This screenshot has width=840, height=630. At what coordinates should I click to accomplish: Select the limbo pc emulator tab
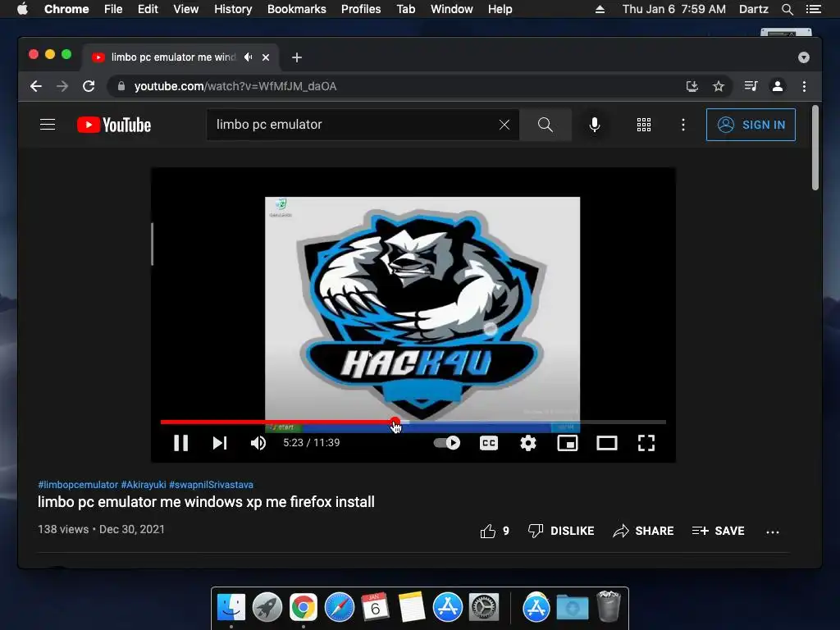tap(180, 57)
